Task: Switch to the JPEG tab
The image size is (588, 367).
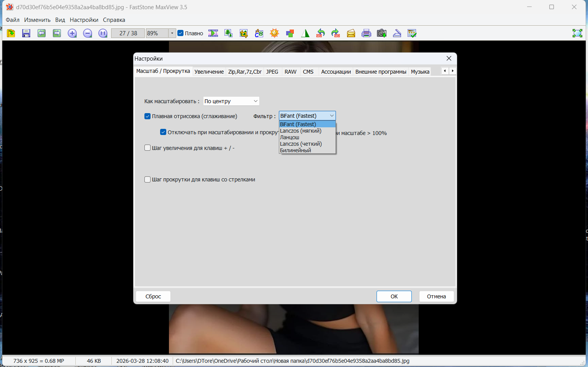Action: click(272, 72)
